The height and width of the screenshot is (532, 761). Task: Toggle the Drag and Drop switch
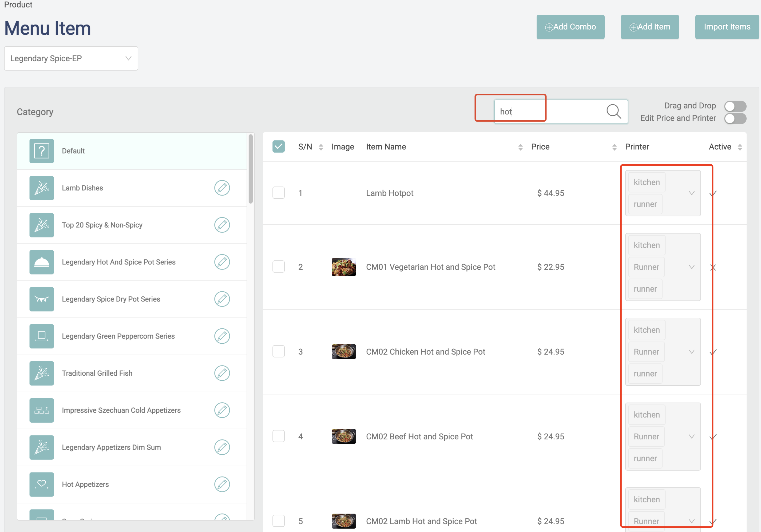[735, 106]
